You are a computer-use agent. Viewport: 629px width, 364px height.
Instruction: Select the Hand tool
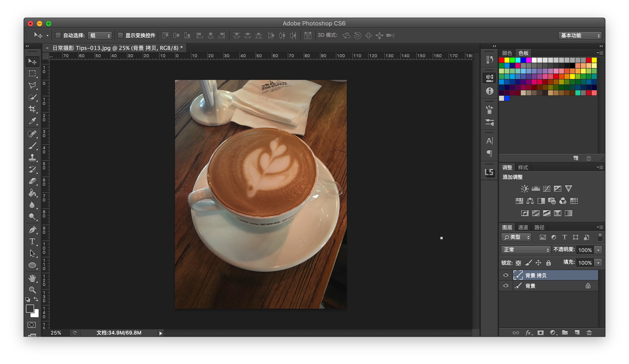(x=32, y=278)
